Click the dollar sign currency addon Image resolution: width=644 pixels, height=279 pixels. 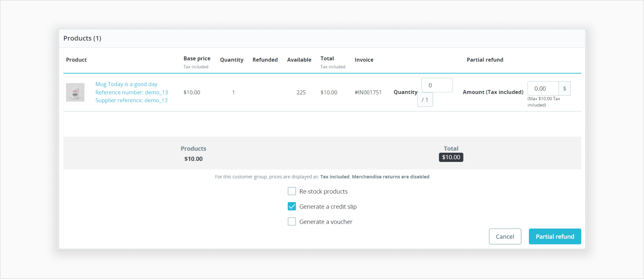(x=565, y=89)
